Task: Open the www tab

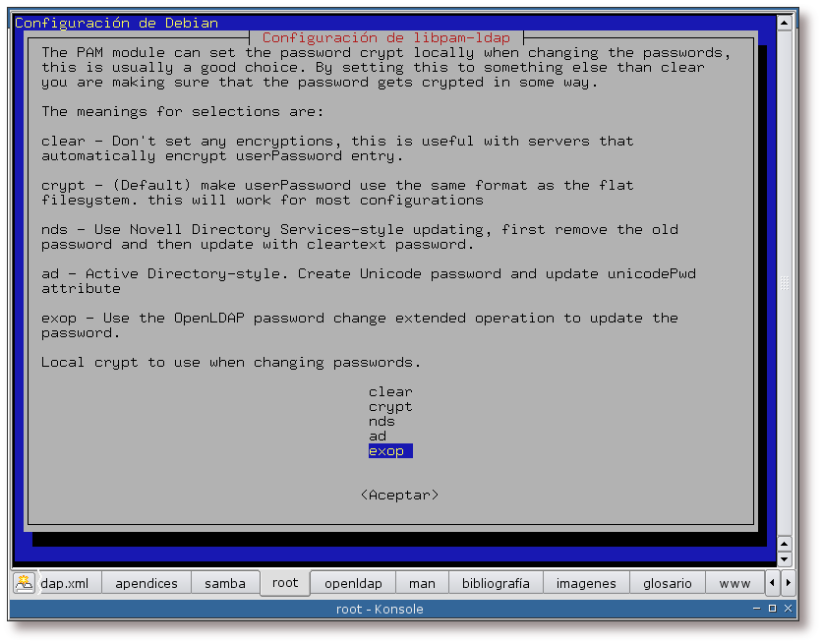Action: [734, 583]
